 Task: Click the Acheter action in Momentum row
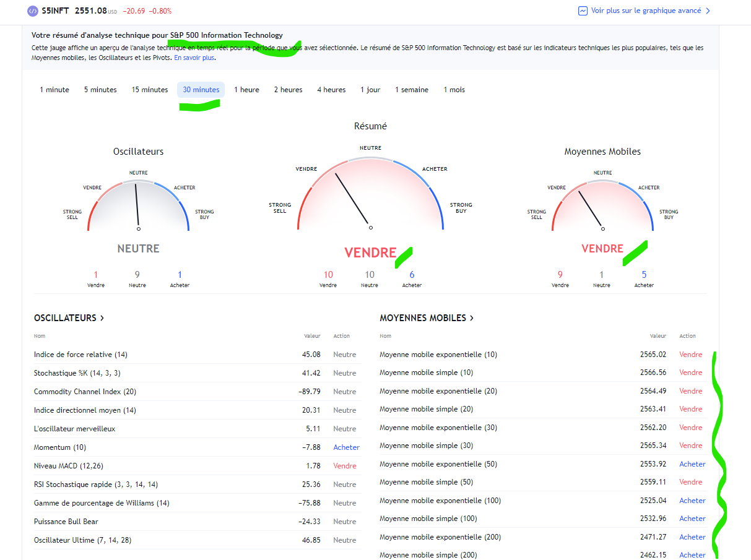click(346, 447)
